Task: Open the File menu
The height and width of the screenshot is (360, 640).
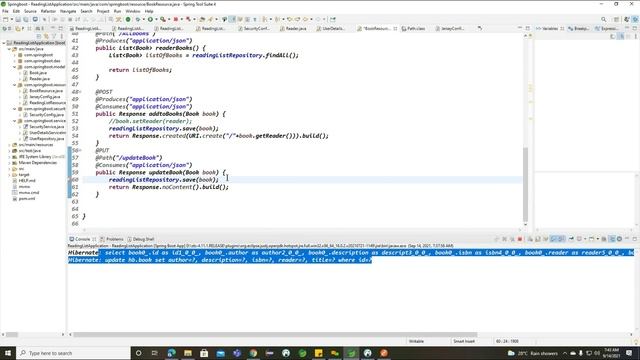Action: tap(5, 11)
